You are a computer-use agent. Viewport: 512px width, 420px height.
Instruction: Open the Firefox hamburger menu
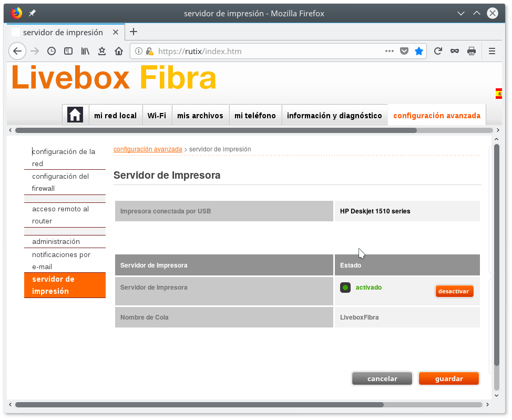(492, 51)
